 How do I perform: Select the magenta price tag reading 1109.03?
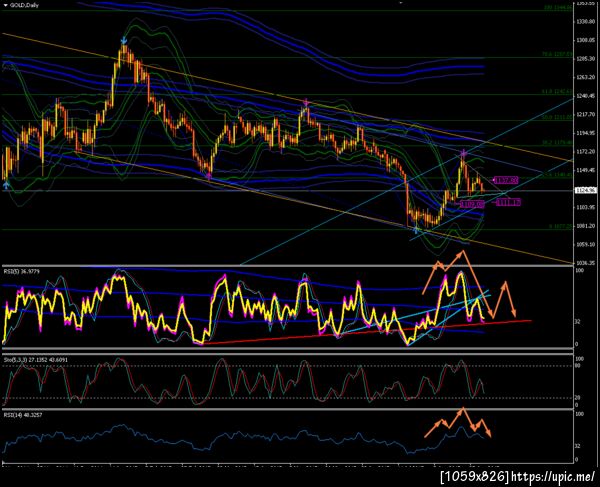pyautogui.click(x=472, y=205)
